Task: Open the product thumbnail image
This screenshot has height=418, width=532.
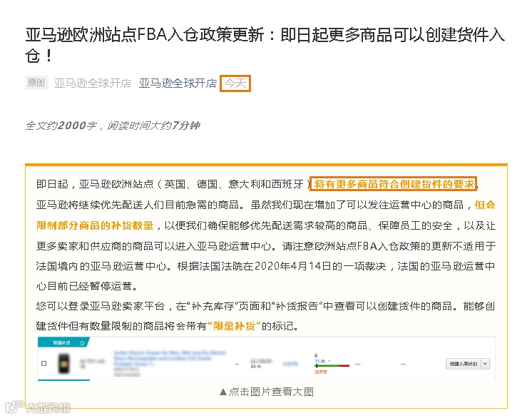Action: pos(63,363)
